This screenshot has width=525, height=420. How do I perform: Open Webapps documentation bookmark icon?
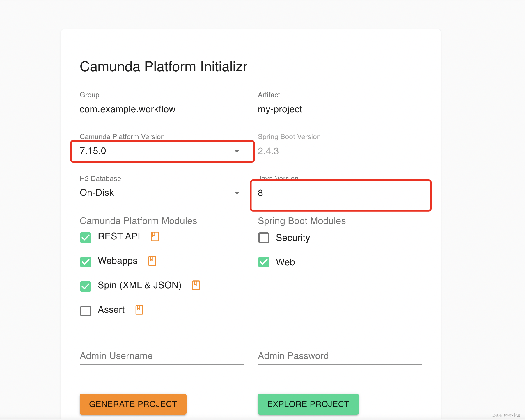point(152,261)
